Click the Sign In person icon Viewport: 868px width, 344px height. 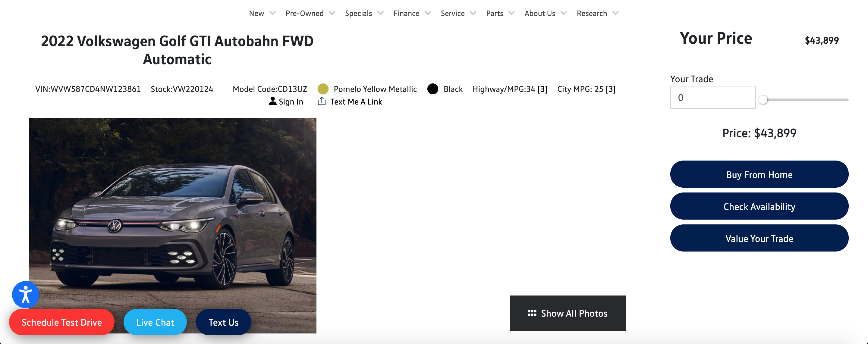point(272,101)
